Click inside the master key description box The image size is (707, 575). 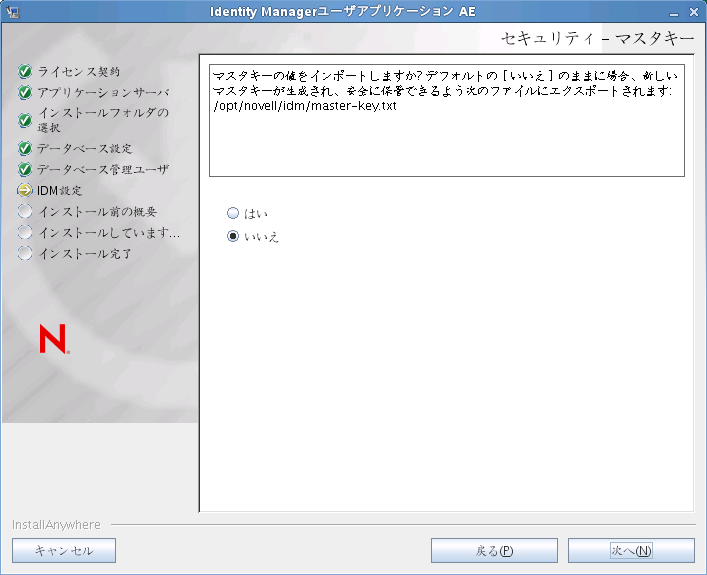(x=447, y=120)
